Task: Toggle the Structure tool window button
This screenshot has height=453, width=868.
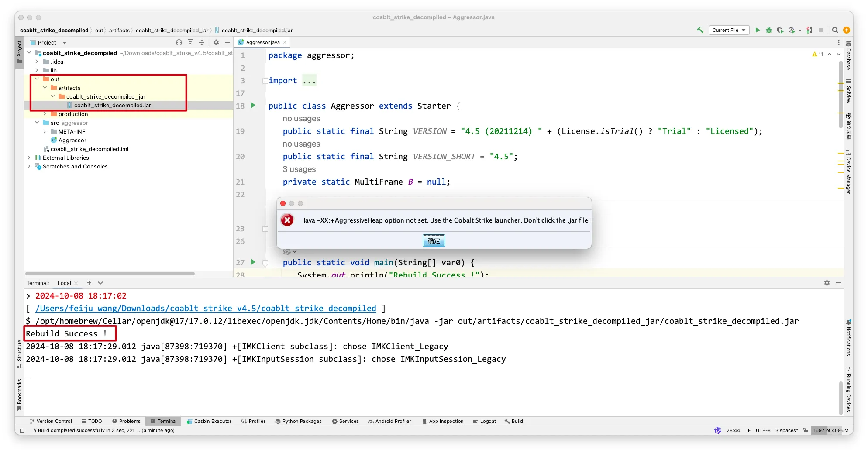Action: point(19,353)
